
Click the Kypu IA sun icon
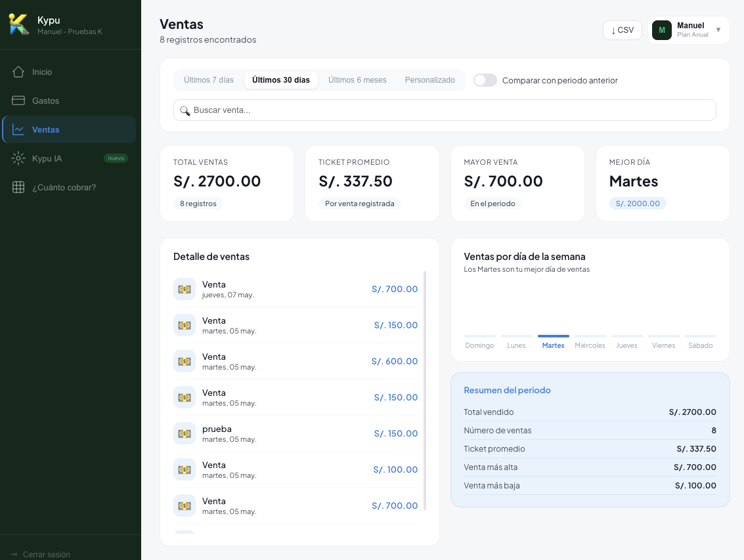[x=18, y=158]
